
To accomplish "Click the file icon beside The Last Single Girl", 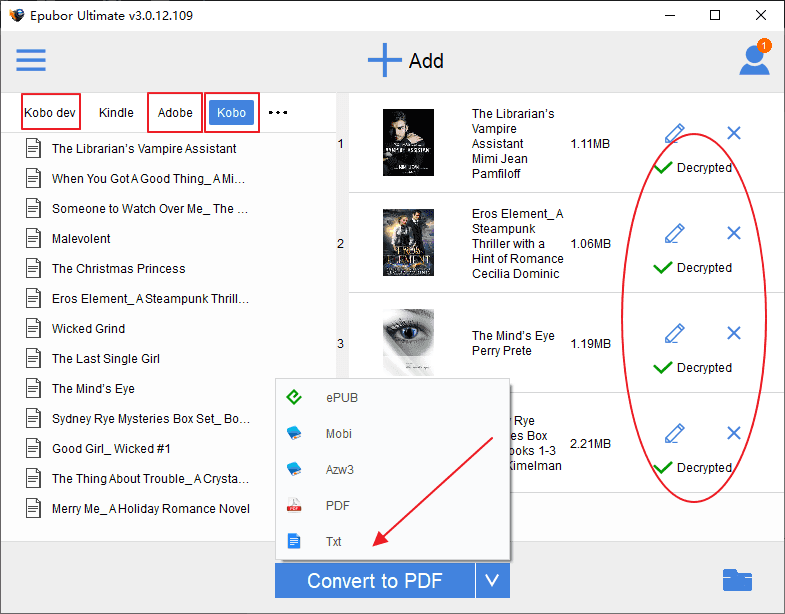I will [34, 359].
